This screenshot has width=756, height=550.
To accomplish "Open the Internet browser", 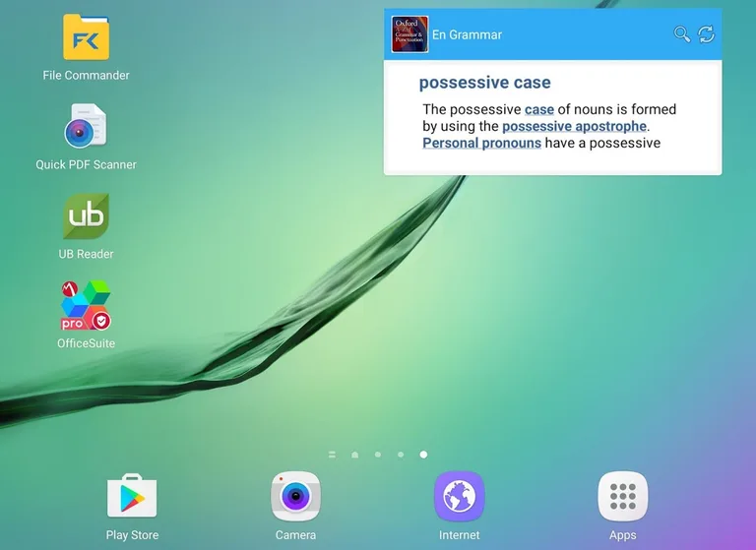I will [x=459, y=497].
